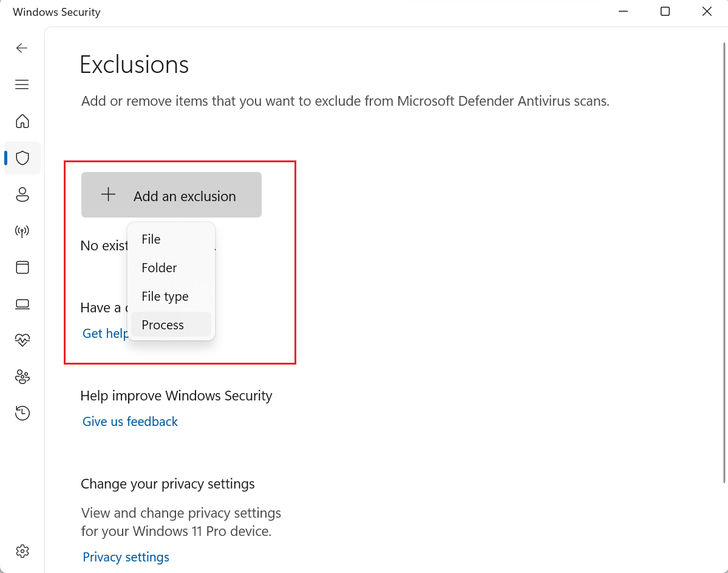Screen dimensions: 728x573
Task: Open Family options in the sidebar
Action: coord(22,377)
